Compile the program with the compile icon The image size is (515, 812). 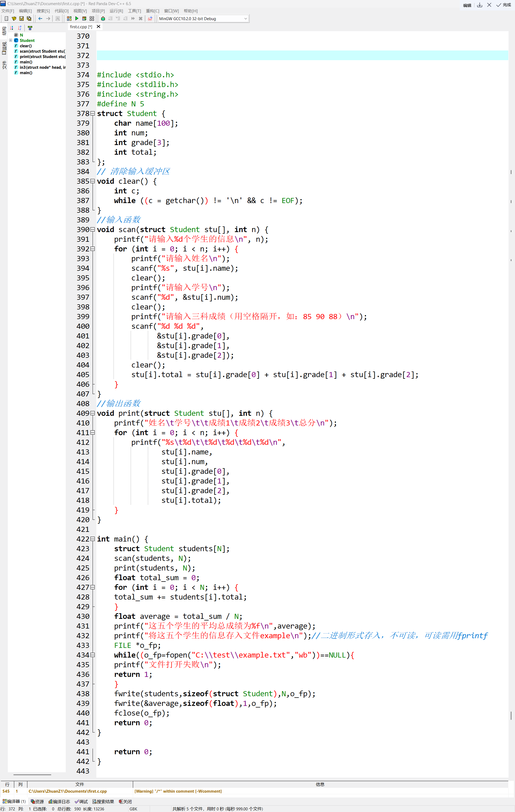click(x=69, y=19)
